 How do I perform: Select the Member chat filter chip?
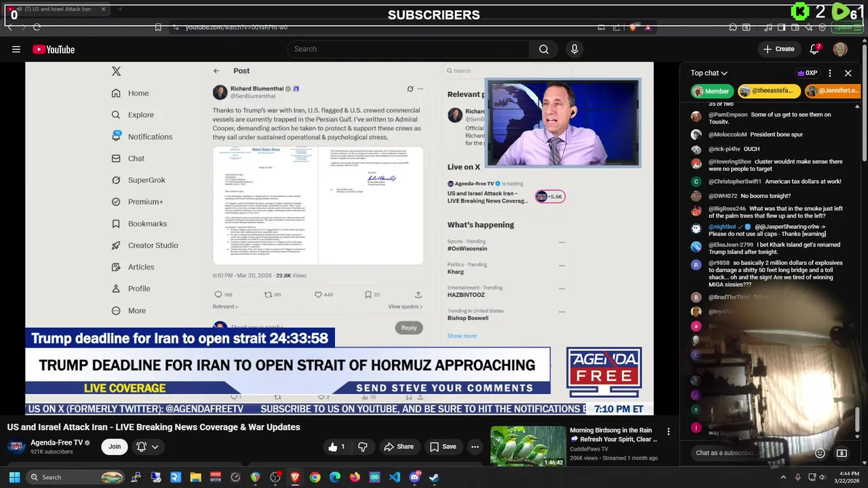(x=711, y=91)
